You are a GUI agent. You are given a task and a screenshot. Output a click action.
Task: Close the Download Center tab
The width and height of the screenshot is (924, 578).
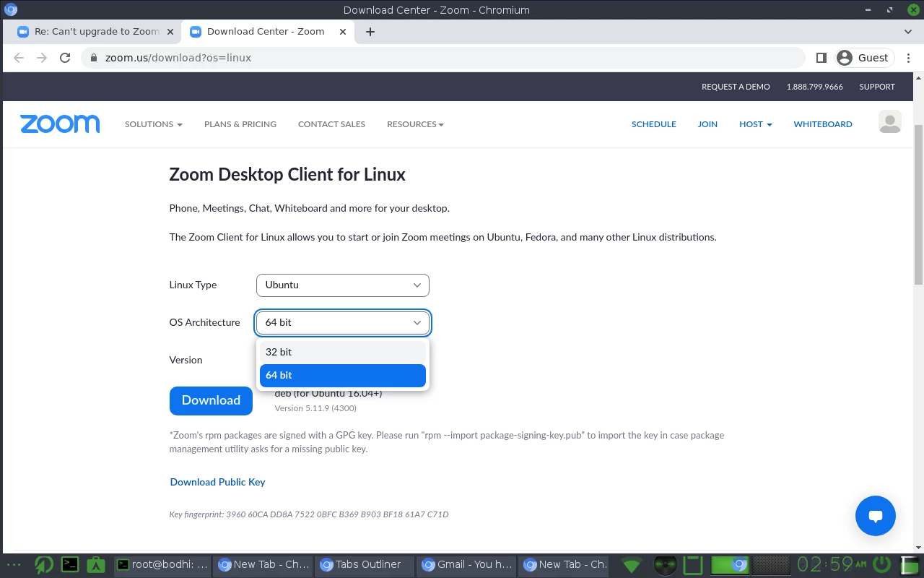click(x=344, y=32)
